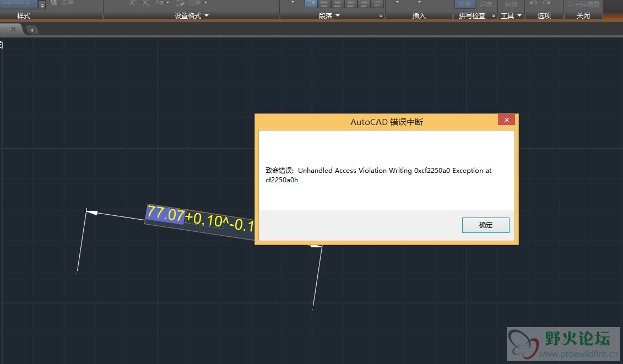Click the AutoCAD 错误中断 dialog title bar
The image size is (623, 364).
click(x=386, y=122)
